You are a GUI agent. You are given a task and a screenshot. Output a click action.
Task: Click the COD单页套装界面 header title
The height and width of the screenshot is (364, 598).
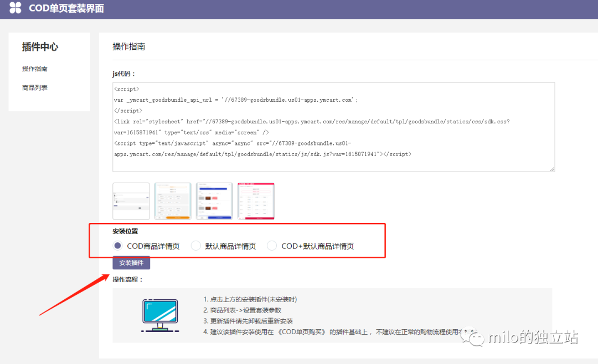[x=66, y=8]
